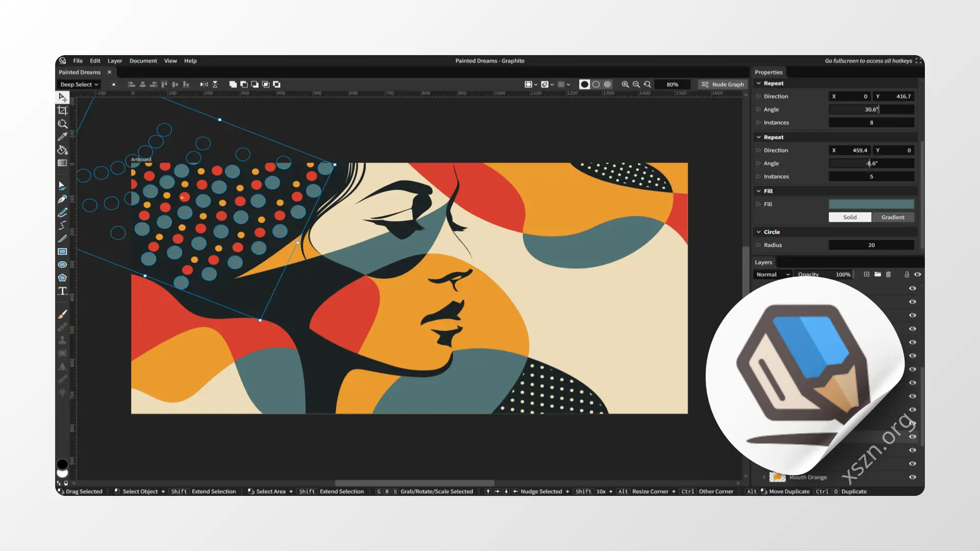The width and height of the screenshot is (980, 551).
Task: Open the Document menu
Action: (x=143, y=61)
